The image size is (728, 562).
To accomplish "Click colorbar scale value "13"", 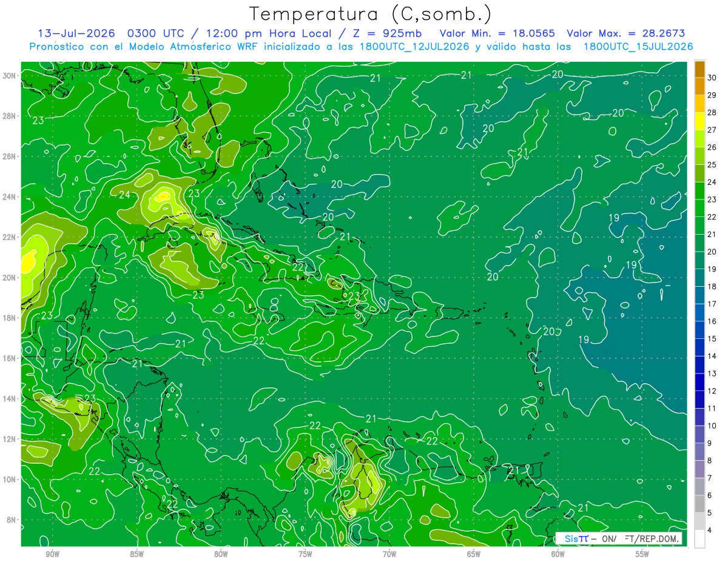I will point(712,373).
